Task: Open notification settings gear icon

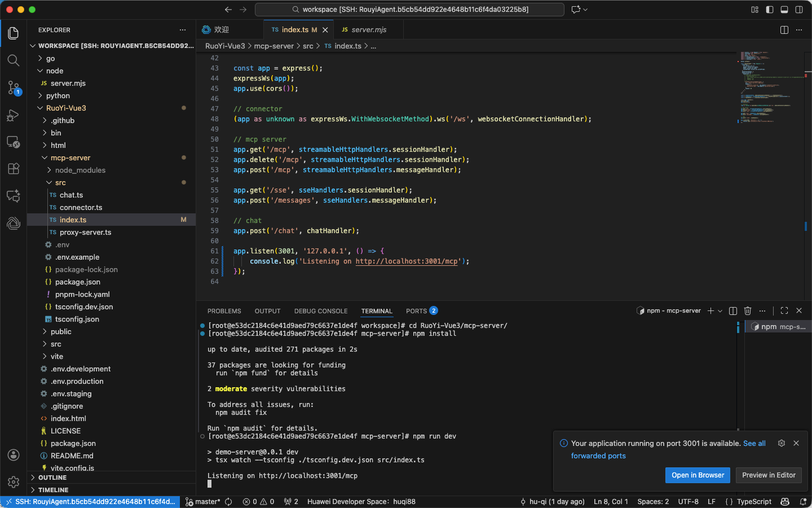Action: coord(782,443)
